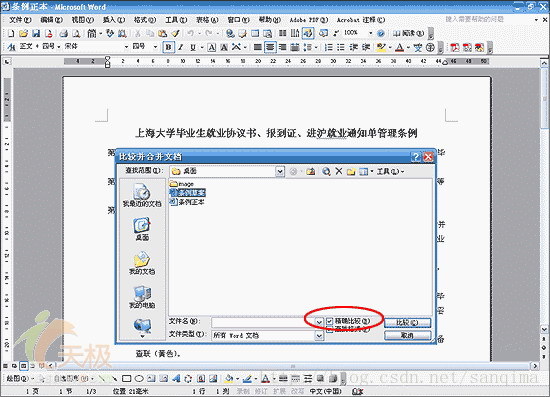Open the 工具 dropdown in the dialog

(x=390, y=171)
